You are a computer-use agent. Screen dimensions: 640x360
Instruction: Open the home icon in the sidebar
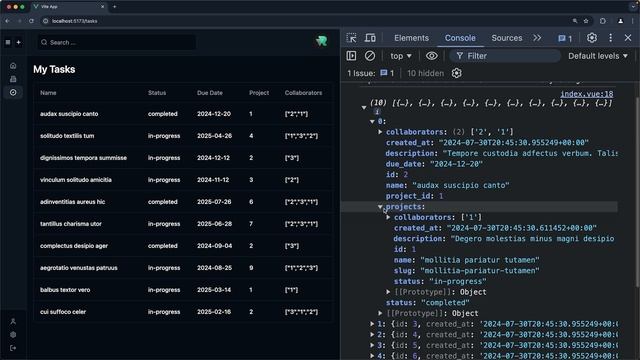(13, 66)
